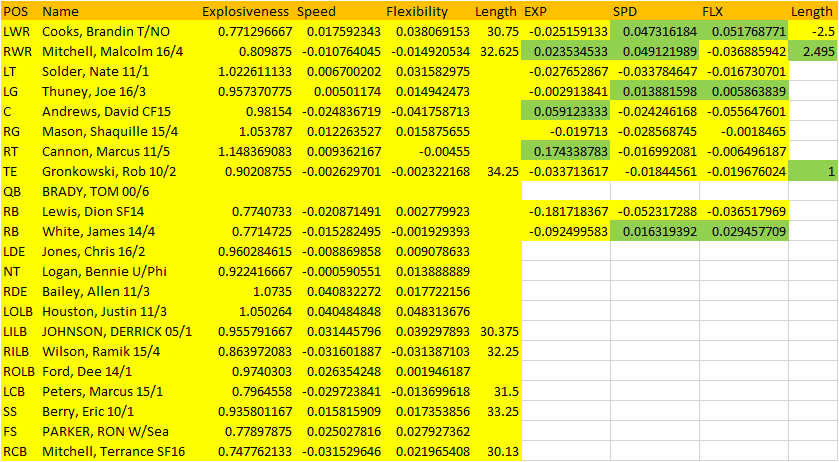Screen dimensions: 839x462
Task: Click the explosiveness value 1.0735
Action: click(x=272, y=292)
